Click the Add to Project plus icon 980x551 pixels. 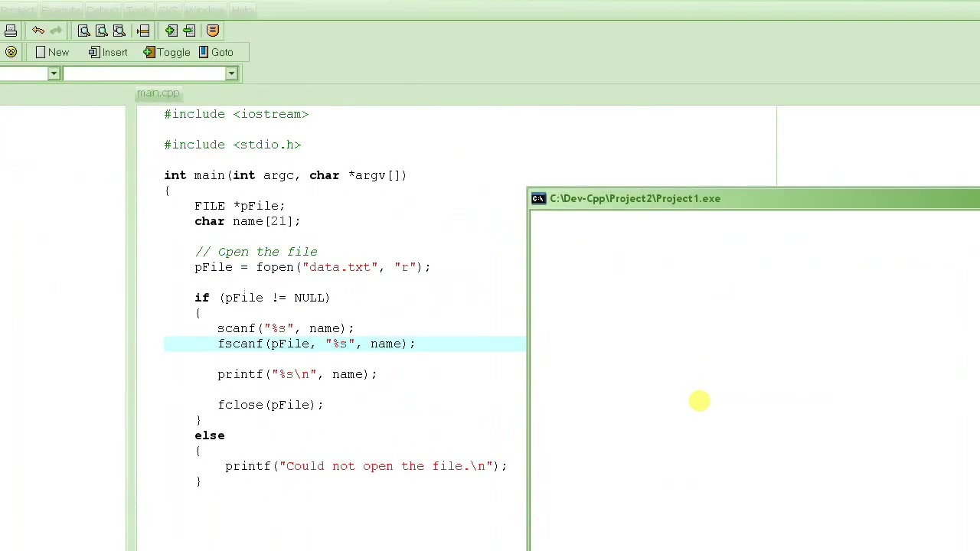tap(171, 31)
